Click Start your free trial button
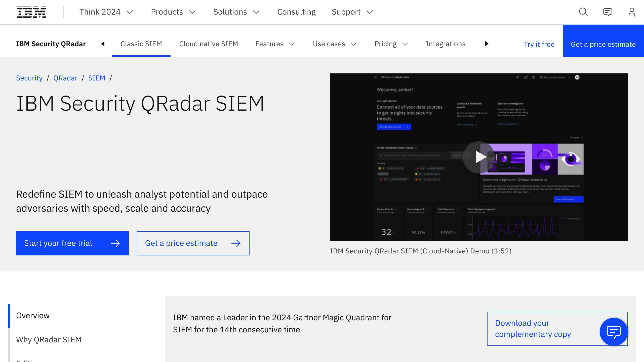The width and height of the screenshot is (644, 362). pyautogui.click(x=72, y=243)
